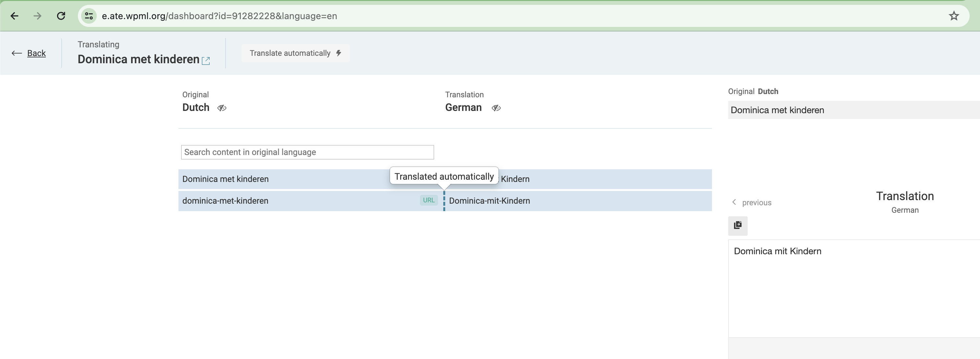Go back with the browser back arrow

click(15, 16)
